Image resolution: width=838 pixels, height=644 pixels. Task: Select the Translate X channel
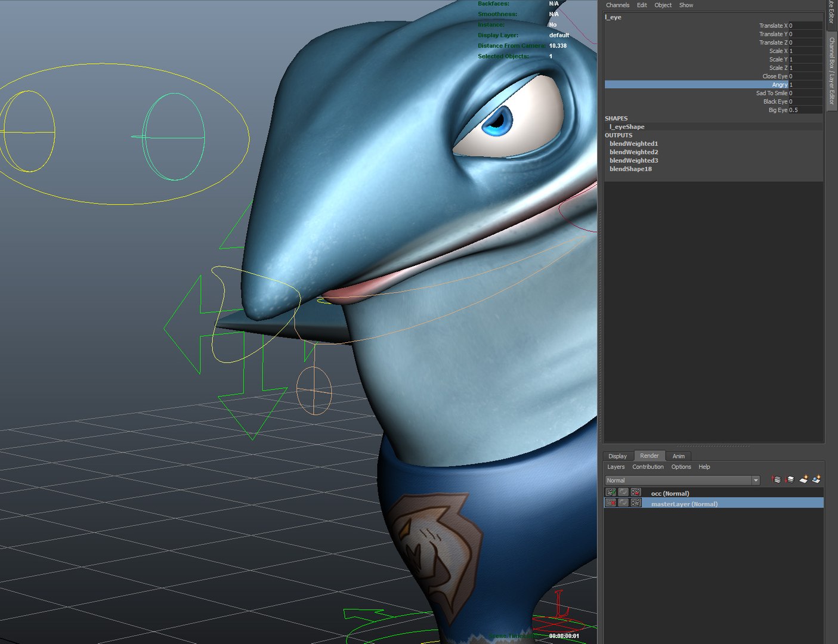tap(773, 26)
